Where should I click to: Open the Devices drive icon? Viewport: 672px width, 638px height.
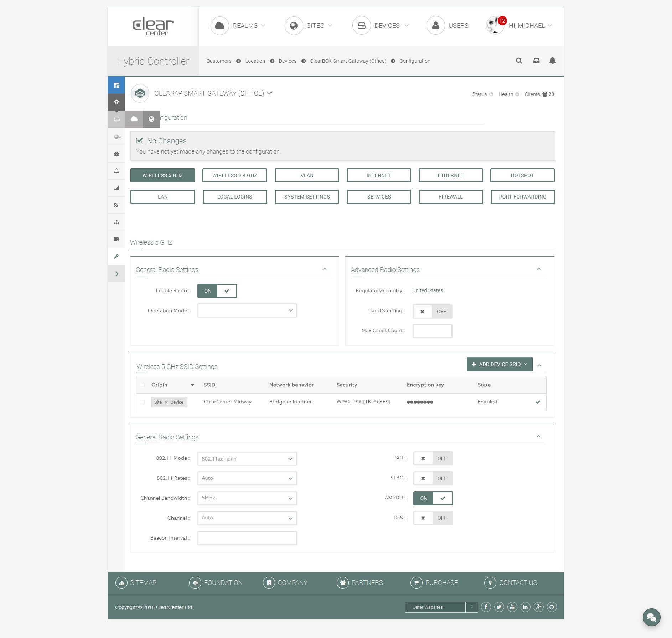pyautogui.click(x=361, y=26)
